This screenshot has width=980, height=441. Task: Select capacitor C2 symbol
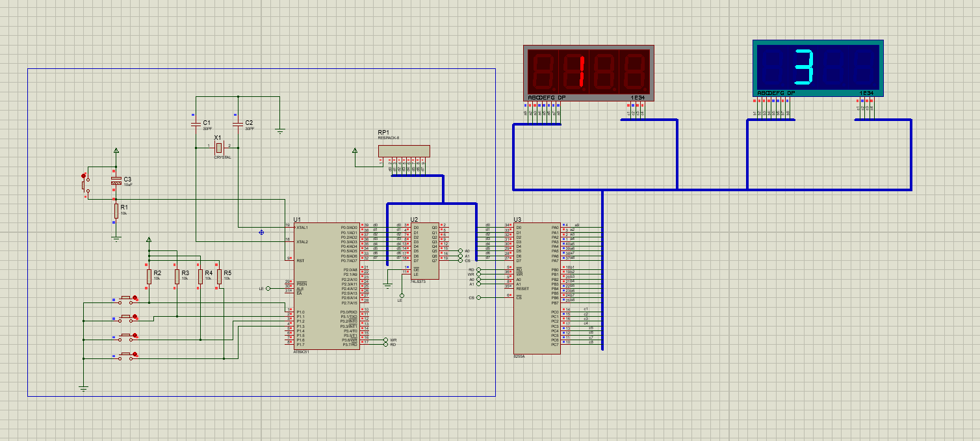click(x=238, y=123)
